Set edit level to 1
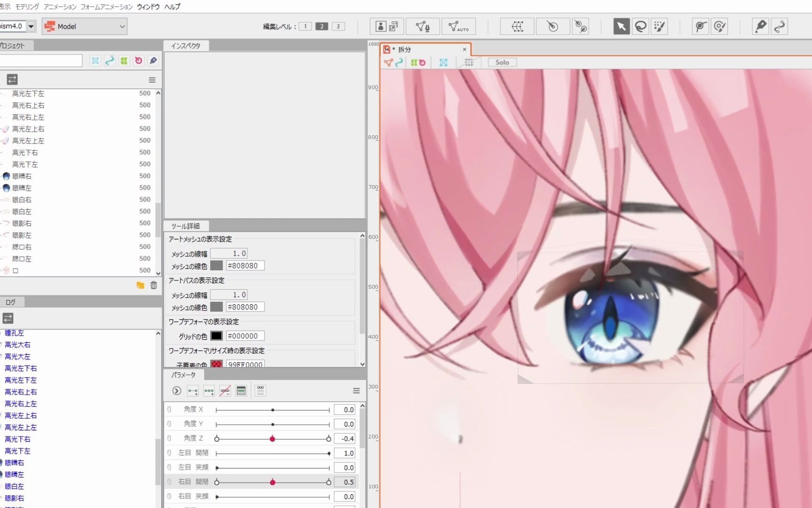This screenshot has height=508, width=812. [x=305, y=26]
